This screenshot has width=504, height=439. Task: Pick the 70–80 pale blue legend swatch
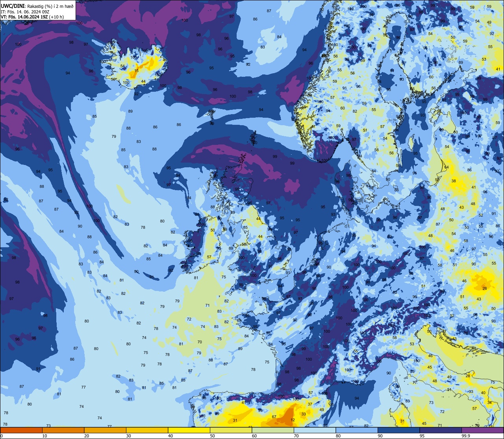point(315,430)
